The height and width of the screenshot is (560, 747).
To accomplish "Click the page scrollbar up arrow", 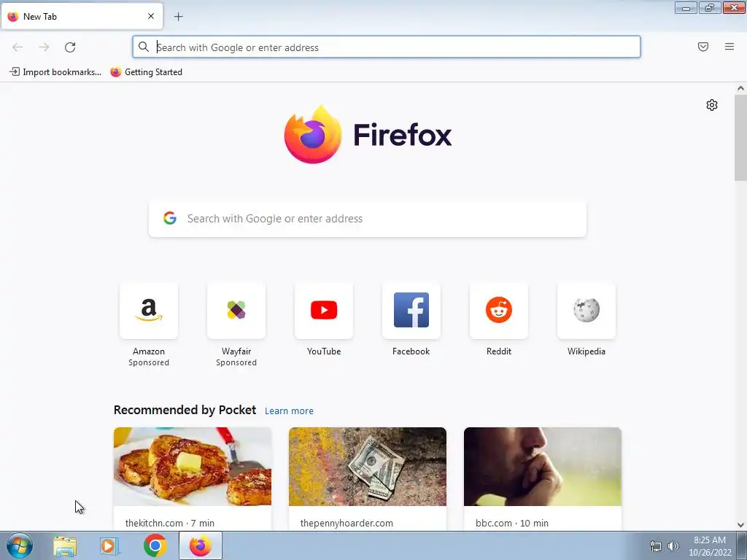I will point(740,88).
